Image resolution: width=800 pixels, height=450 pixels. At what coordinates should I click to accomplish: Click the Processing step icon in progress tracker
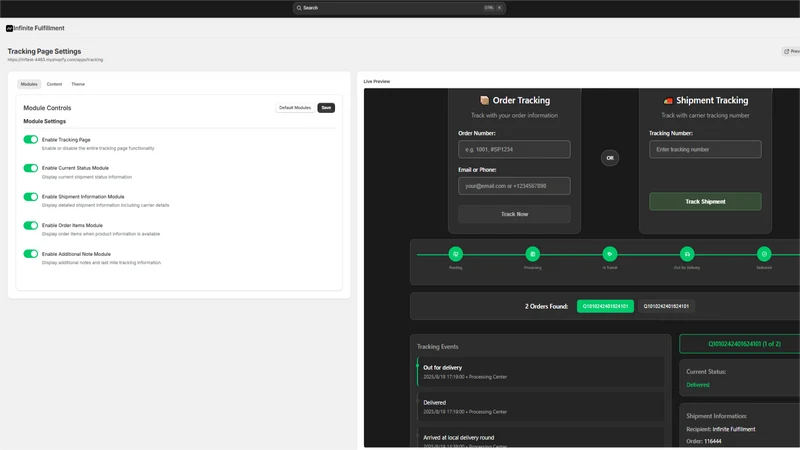tap(533, 254)
